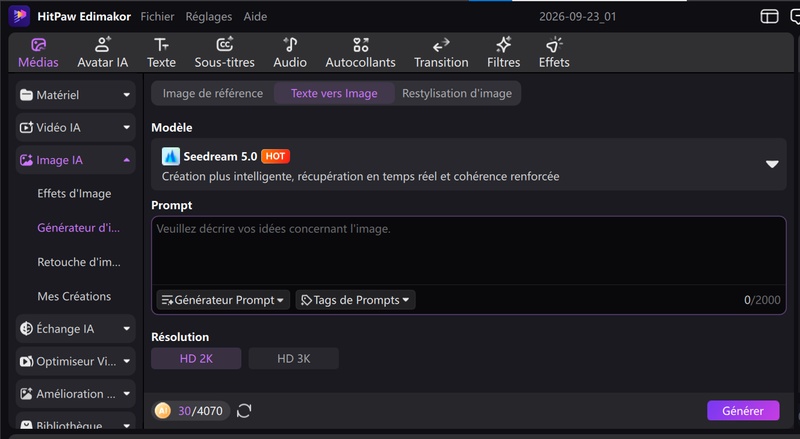This screenshot has height=439, width=800.
Task: Click the Image IA section icon
Action: 26,160
